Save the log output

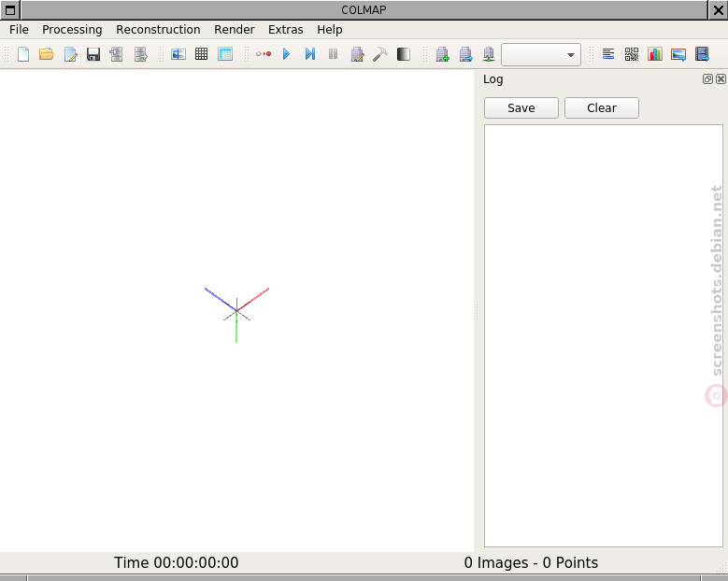[x=521, y=108]
